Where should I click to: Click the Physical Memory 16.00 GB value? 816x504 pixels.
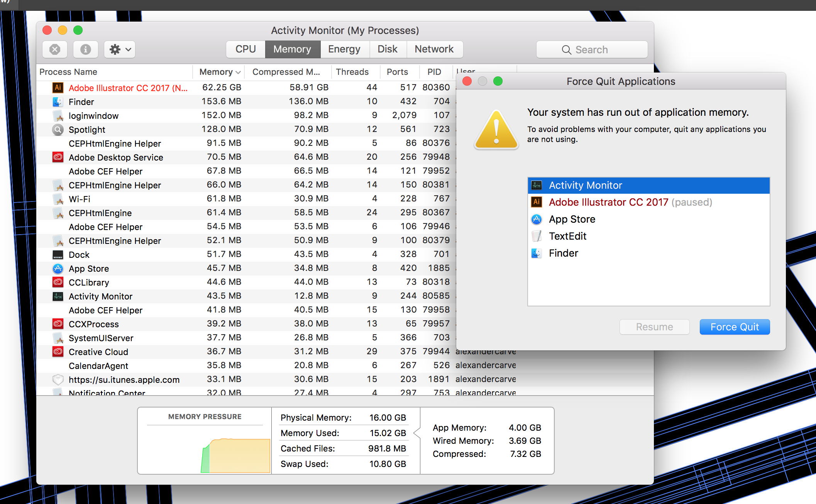pos(388,418)
